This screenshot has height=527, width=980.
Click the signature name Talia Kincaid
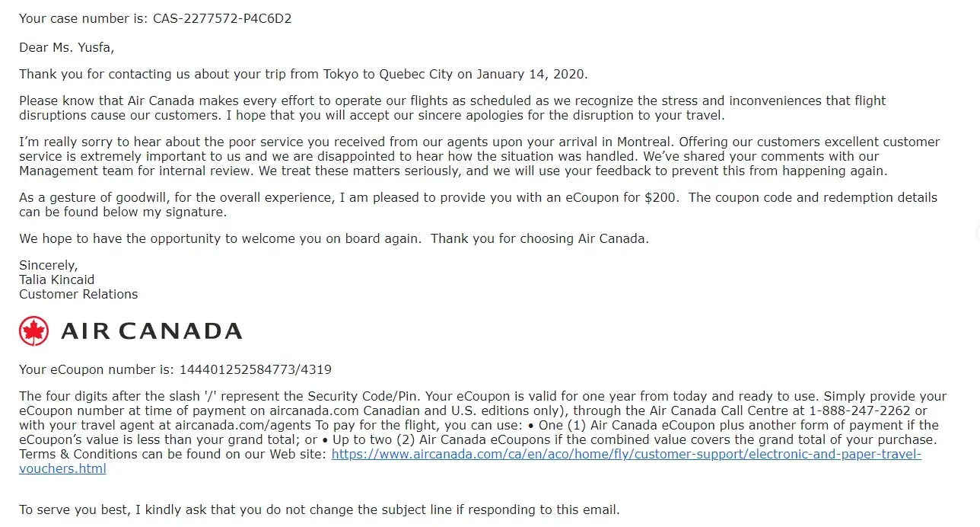[x=57, y=279]
